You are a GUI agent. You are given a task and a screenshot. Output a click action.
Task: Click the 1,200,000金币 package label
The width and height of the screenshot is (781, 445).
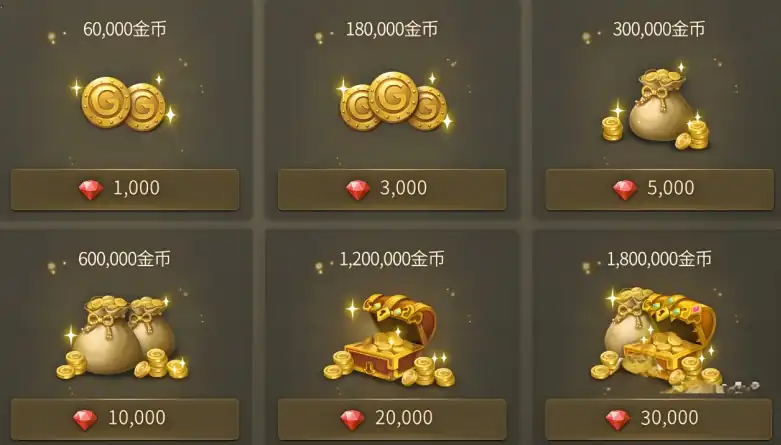tap(392, 259)
